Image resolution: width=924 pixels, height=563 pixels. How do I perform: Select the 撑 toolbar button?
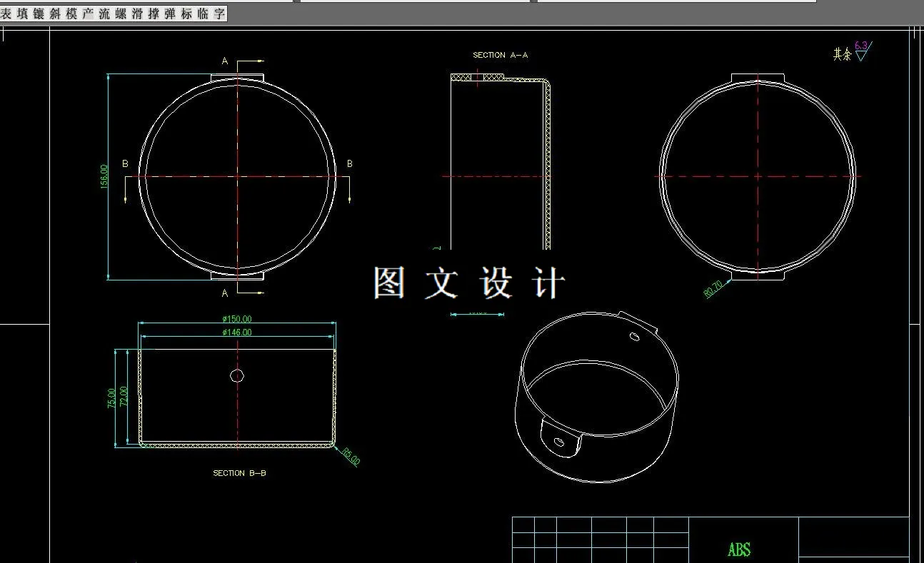coord(154,14)
